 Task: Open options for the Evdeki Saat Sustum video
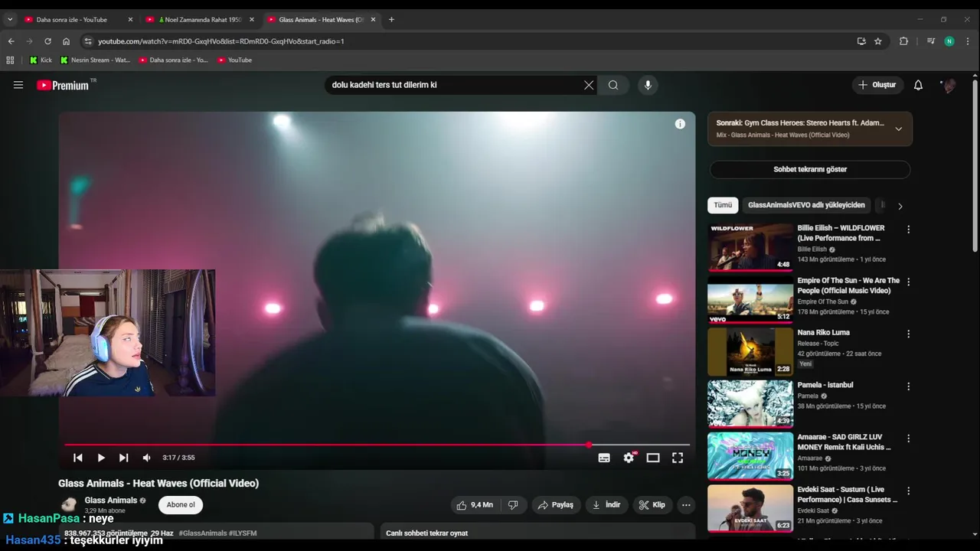coord(908,491)
